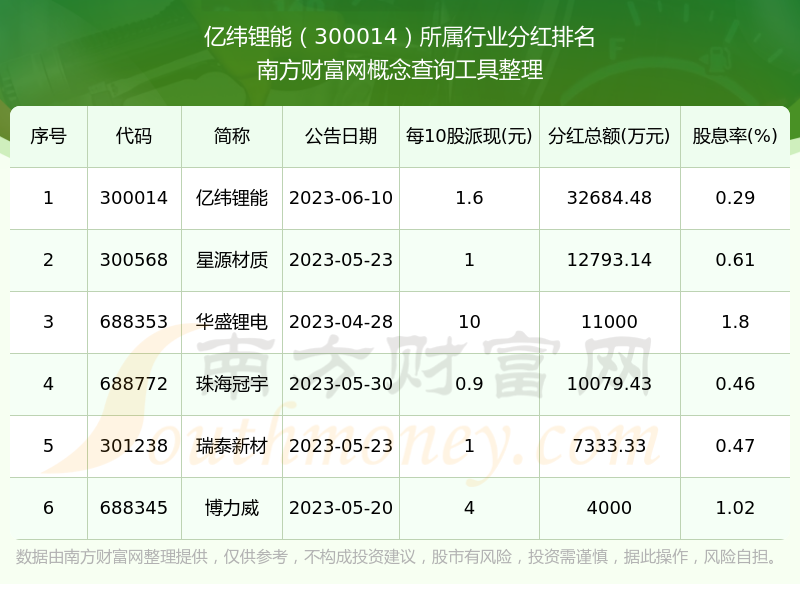Click the 每10股派现(元) column header
800x606 pixels.
point(469,136)
